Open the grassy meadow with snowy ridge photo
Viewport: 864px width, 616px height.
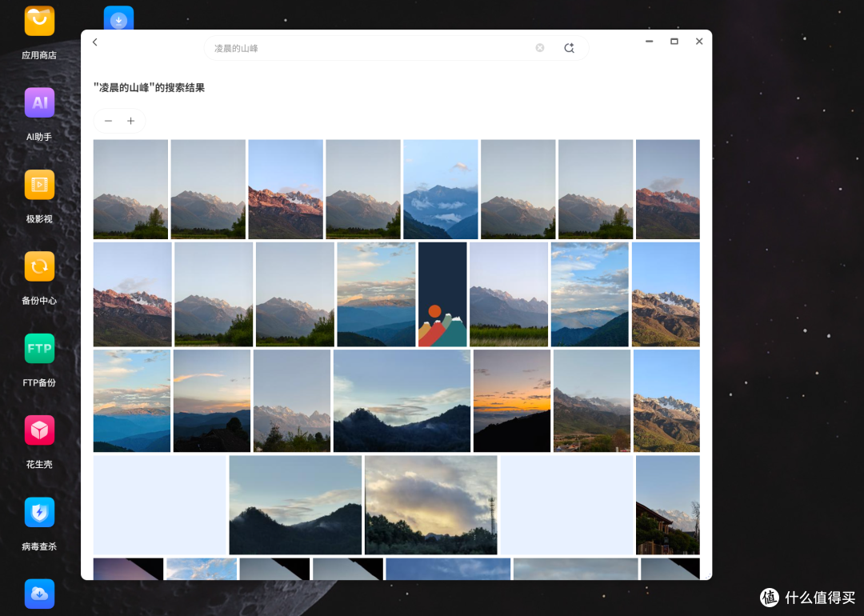pos(509,294)
